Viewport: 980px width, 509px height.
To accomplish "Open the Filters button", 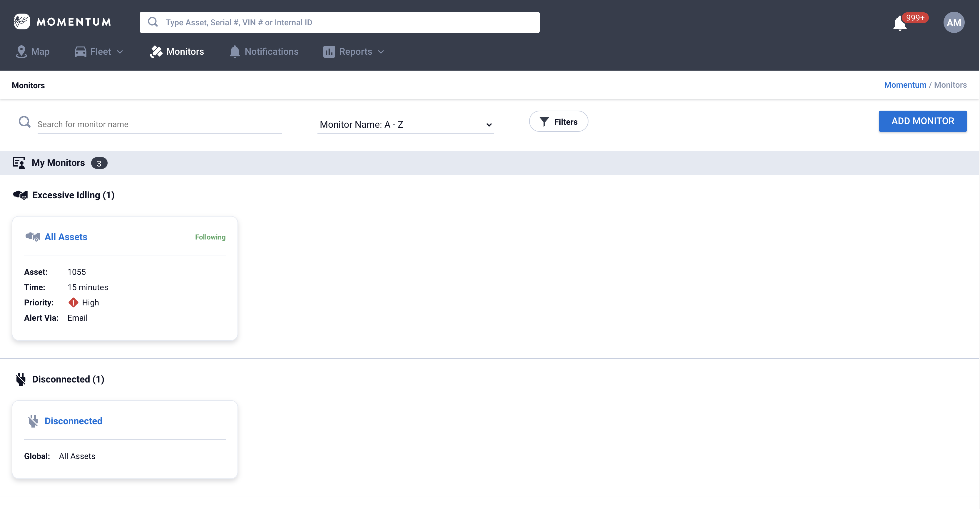I will tap(558, 122).
